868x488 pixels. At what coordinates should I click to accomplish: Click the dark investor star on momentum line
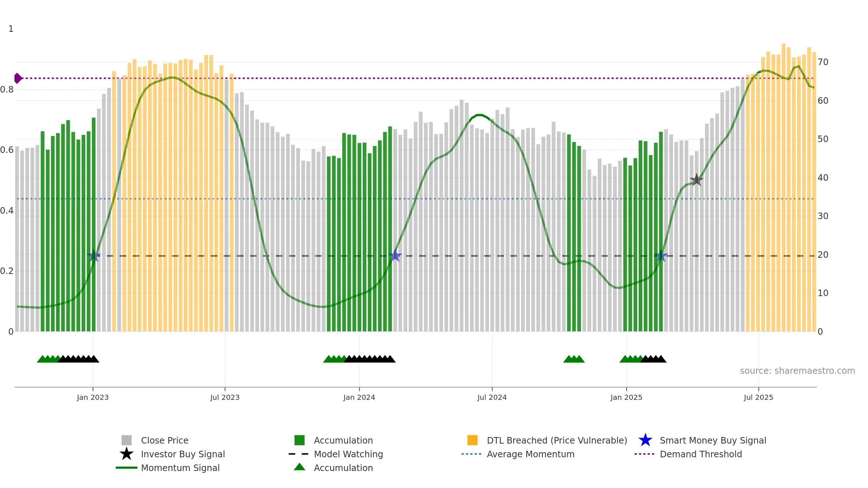(697, 180)
